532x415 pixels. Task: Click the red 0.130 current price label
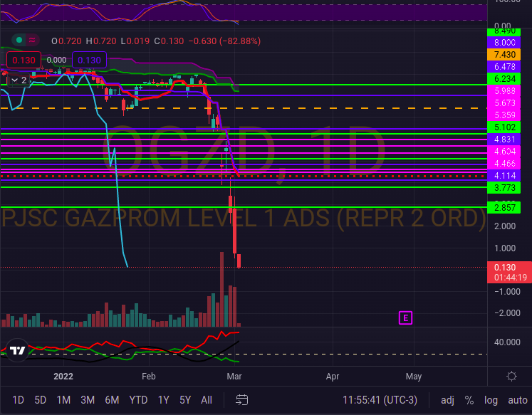point(510,272)
